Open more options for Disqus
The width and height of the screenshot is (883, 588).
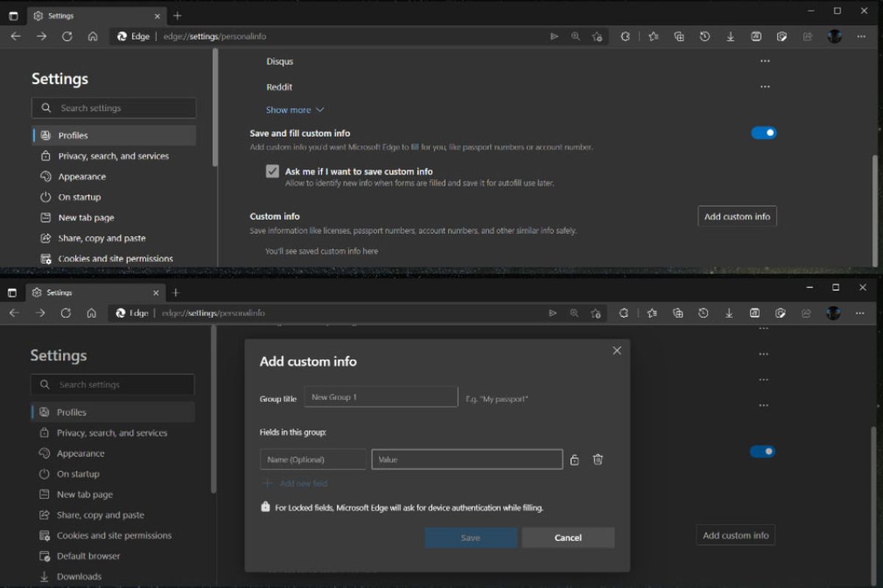point(765,61)
